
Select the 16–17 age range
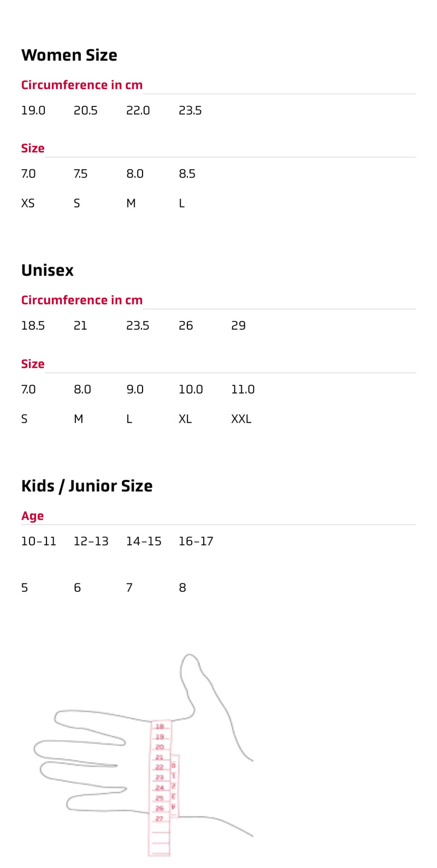point(196,541)
